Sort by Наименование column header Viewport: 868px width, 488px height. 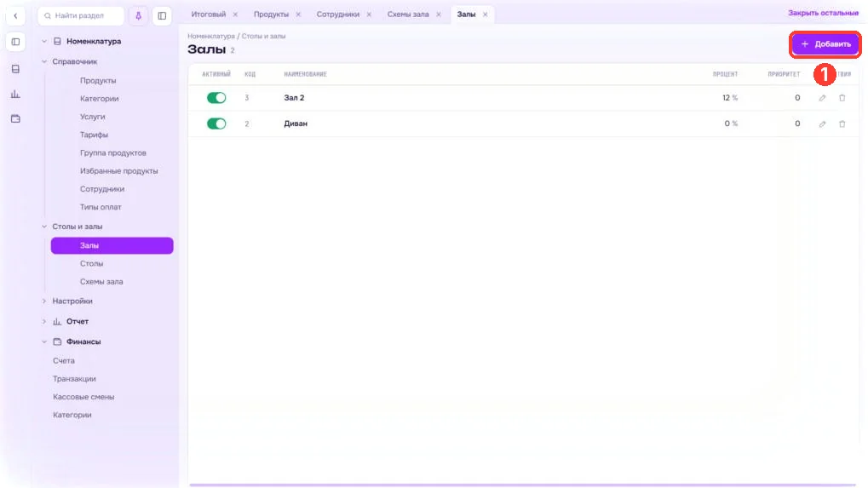(x=306, y=74)
